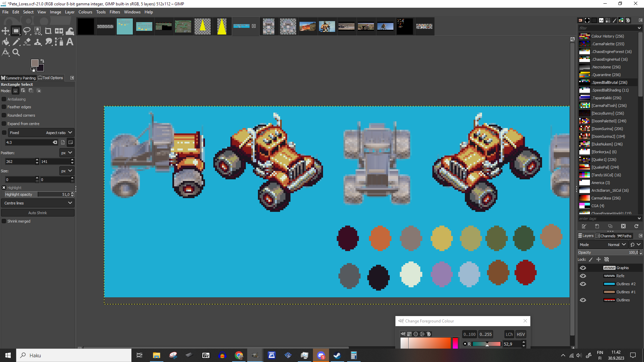This screenshot has width=644, height=362.
Task: Select the Flip transform tool
Action: point(59,31)
